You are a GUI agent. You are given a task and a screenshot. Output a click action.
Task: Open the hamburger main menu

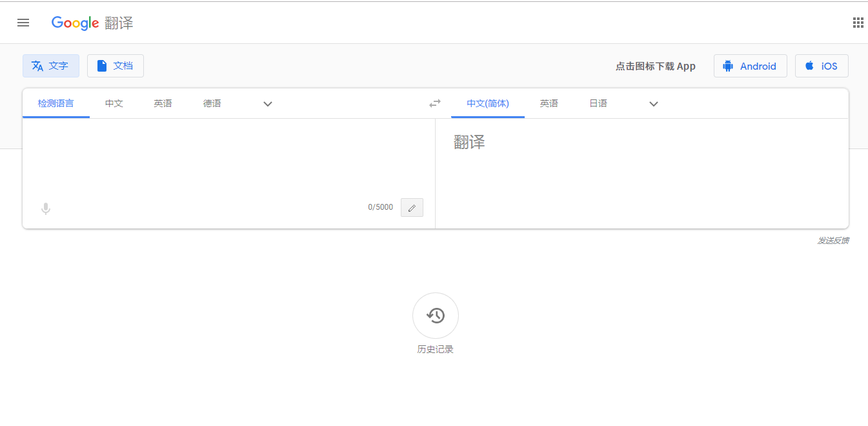[x=23, y=23]
